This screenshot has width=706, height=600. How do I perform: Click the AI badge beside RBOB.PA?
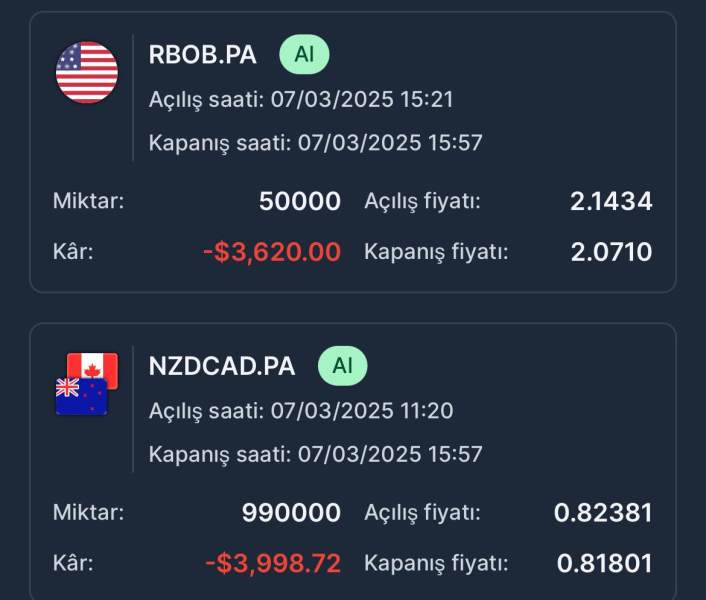304,55
